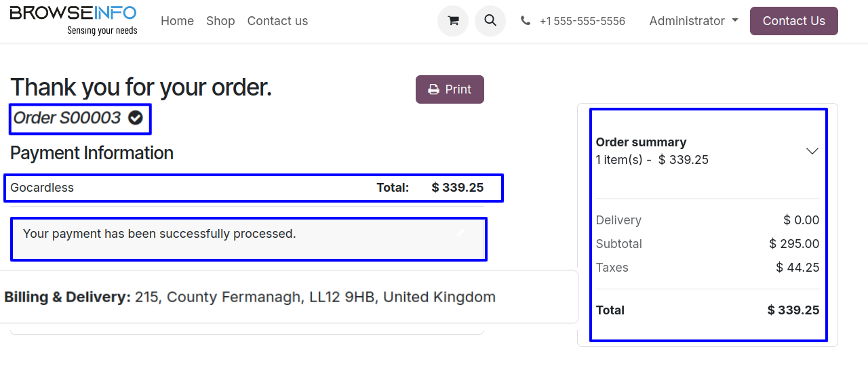Select the Gocardless payment row
This screenshot has height=372, width=868.
point(42,188)
